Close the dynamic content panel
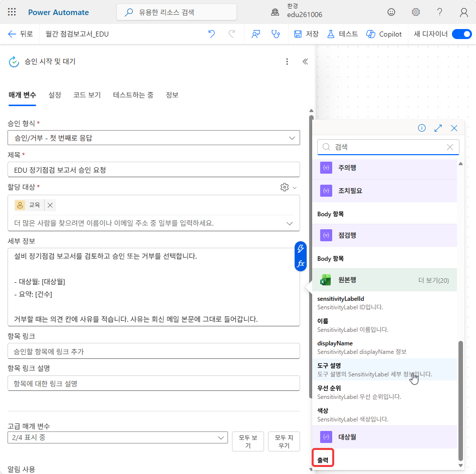 [x=454, y=128]
